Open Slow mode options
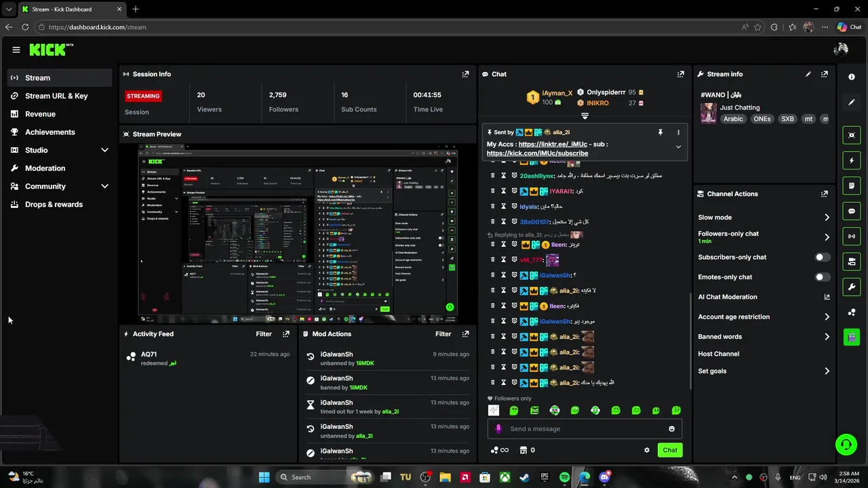The width and height of the screenshot is (868, 488). 764,218
